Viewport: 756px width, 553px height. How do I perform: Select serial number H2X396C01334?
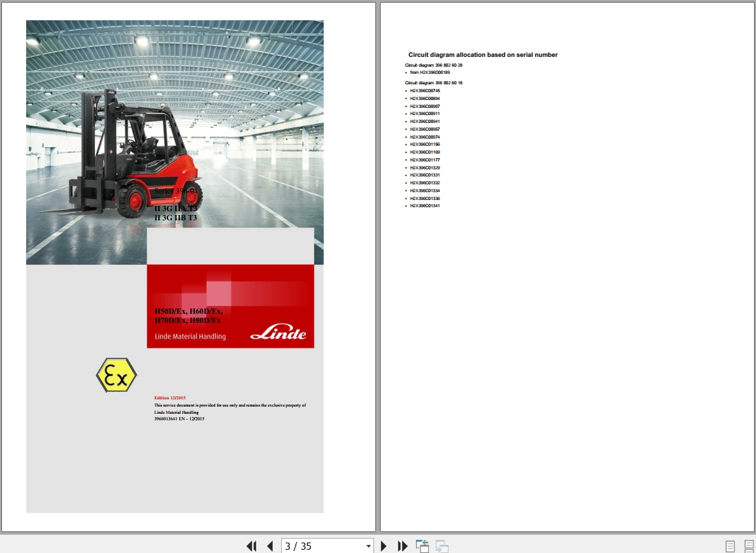(x=425, y=190)
